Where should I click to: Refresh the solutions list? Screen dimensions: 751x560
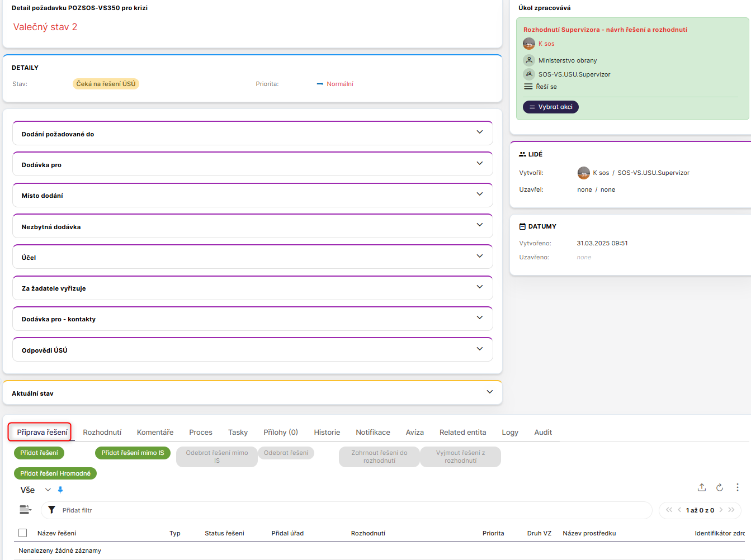coord(720,487)
